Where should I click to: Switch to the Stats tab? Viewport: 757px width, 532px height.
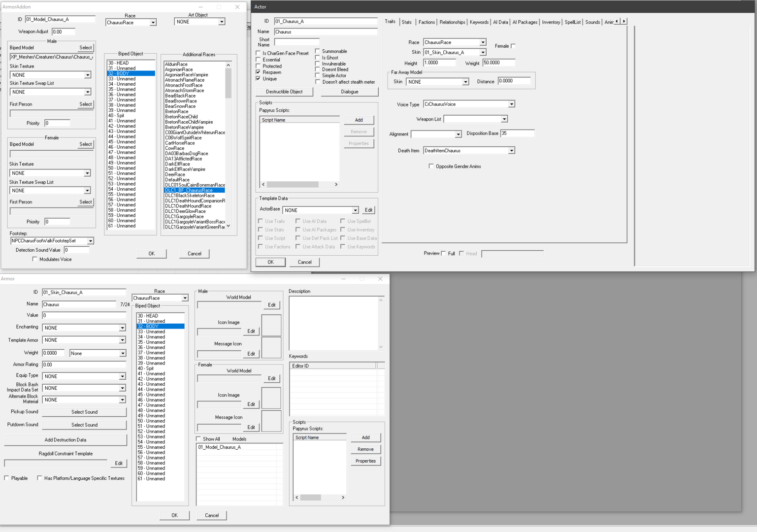tap(407, 22)
